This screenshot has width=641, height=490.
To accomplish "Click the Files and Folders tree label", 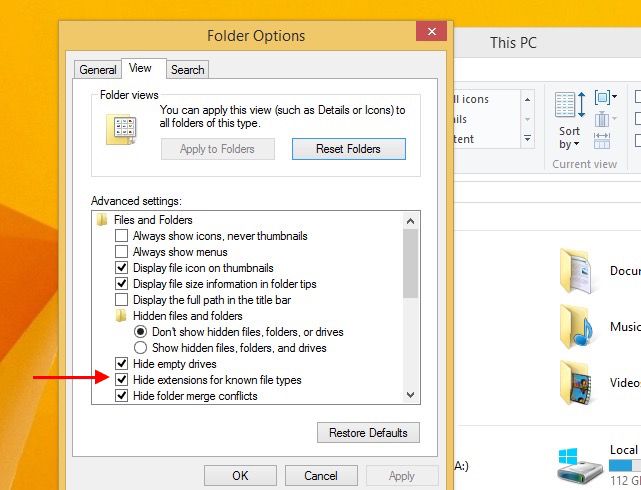I will [x=153, y=220].
